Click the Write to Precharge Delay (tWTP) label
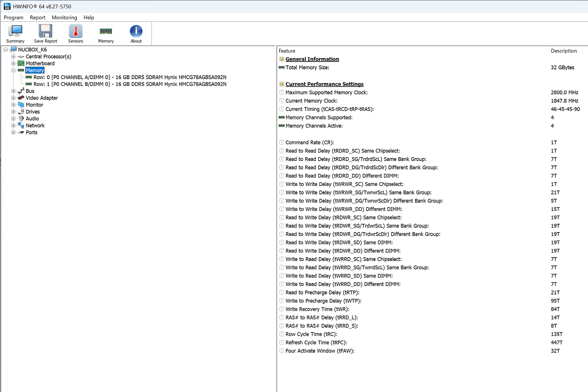 324,301
